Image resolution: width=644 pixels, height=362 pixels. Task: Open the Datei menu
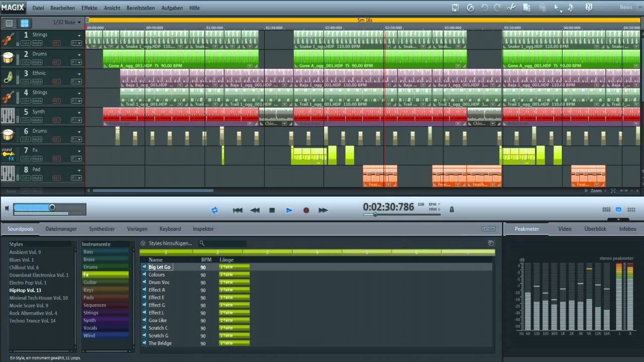(38, 8)
